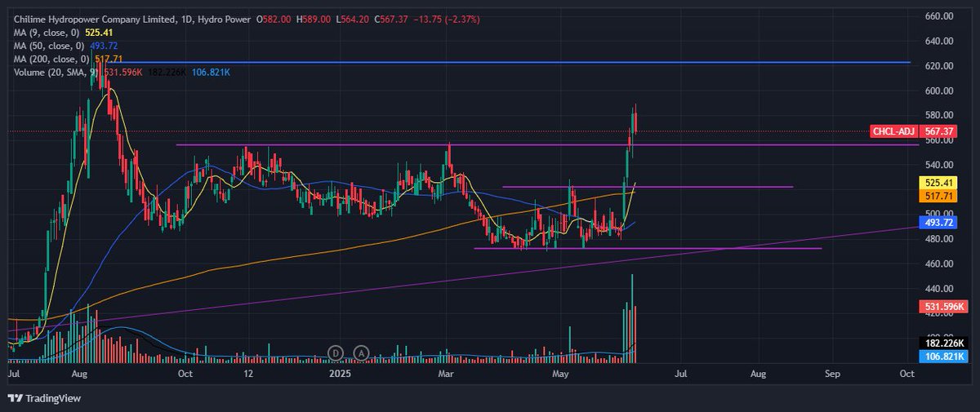This screenshot has height=412, width=980.
Task: Click the 600.00 price scale label
Action: [x=940, y=91]
